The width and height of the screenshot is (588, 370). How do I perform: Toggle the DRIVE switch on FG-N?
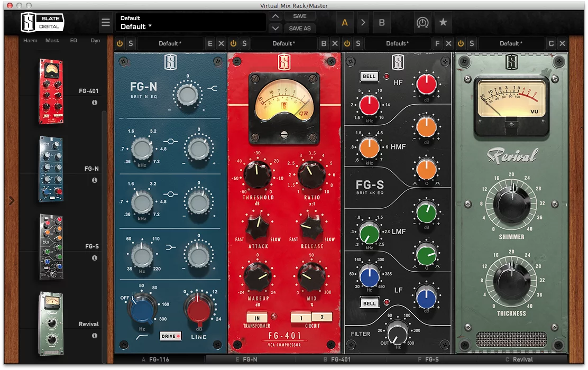(x=171, y=336)
